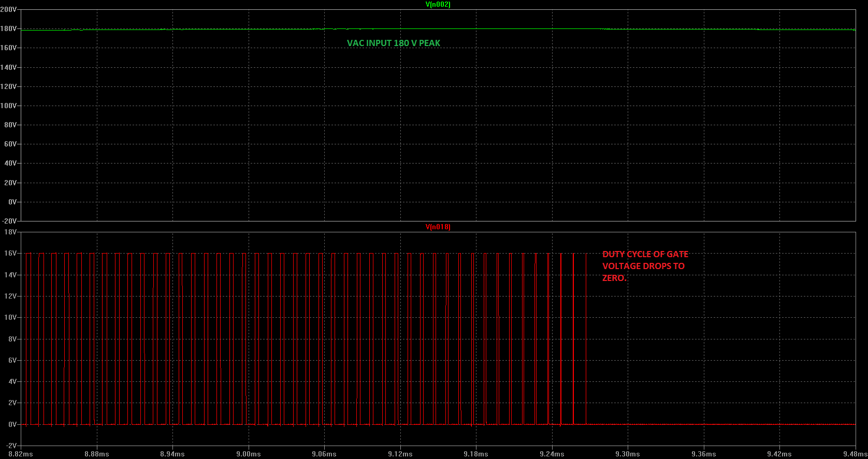Click the -2V axis label in V(n018) pane
868x459 pixels.
pyautogui.click(x=11, y=446)
